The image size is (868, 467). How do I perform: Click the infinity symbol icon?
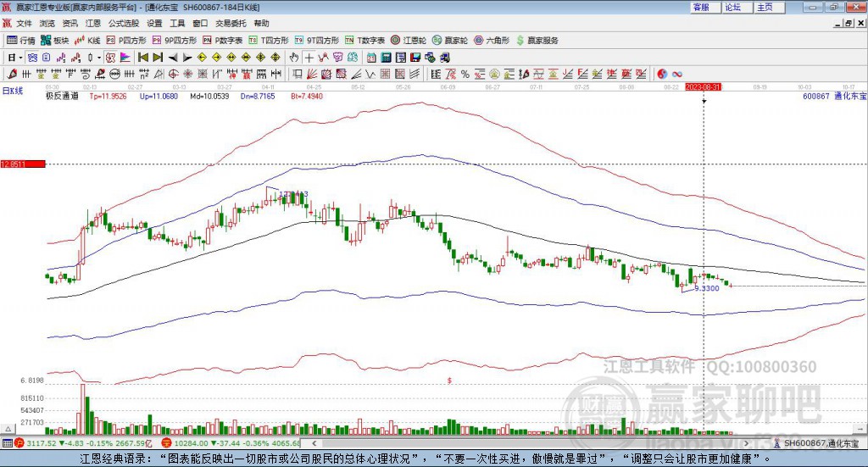pyautogui.click(x=677, y=74)
